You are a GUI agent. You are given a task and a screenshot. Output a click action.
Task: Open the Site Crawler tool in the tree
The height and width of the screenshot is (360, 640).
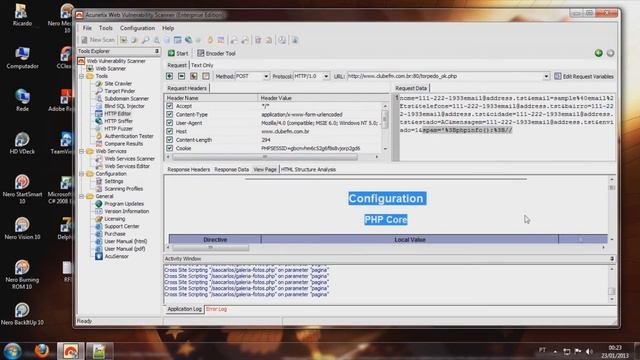[x=118, y=83]
